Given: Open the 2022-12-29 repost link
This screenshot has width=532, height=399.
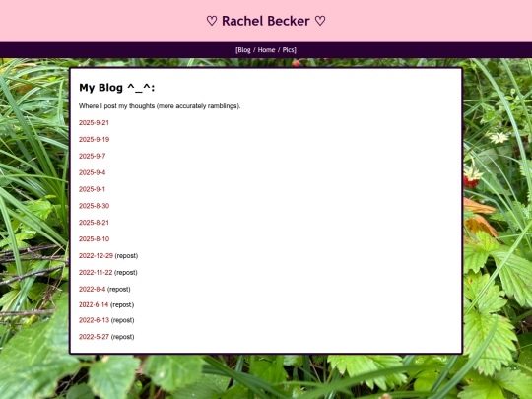Looking at the screenshot, I should (x=96, y=256).
